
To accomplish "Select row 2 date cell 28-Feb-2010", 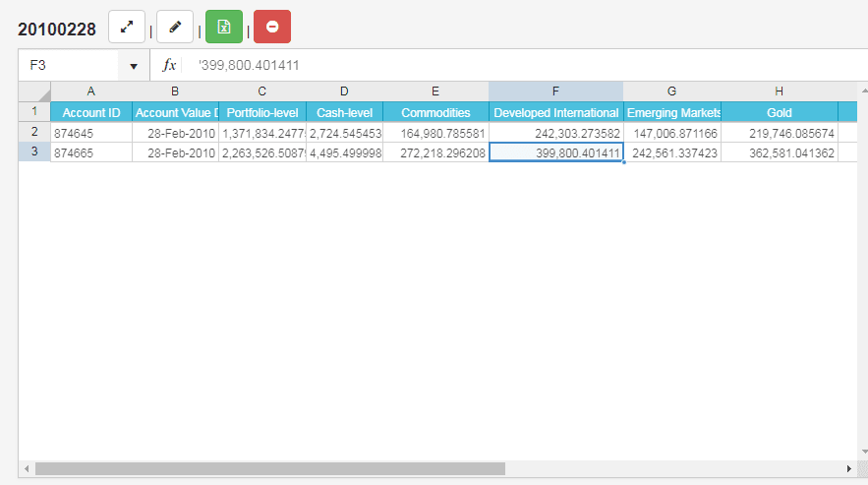I will coord(175,133).
